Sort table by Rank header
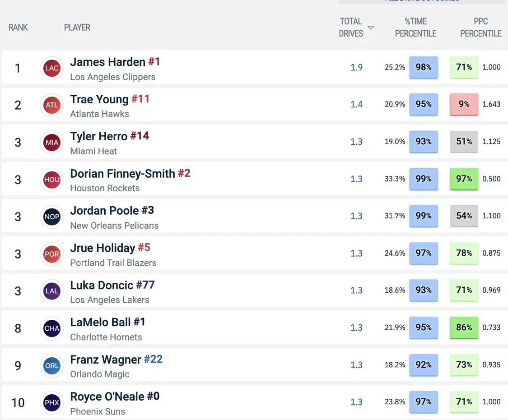The height and width of the screenshot is (420, 508). coord(18,28)
